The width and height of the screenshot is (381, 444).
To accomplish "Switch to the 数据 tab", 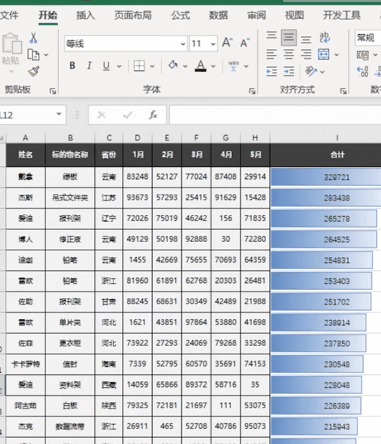I will click(218, 15).
